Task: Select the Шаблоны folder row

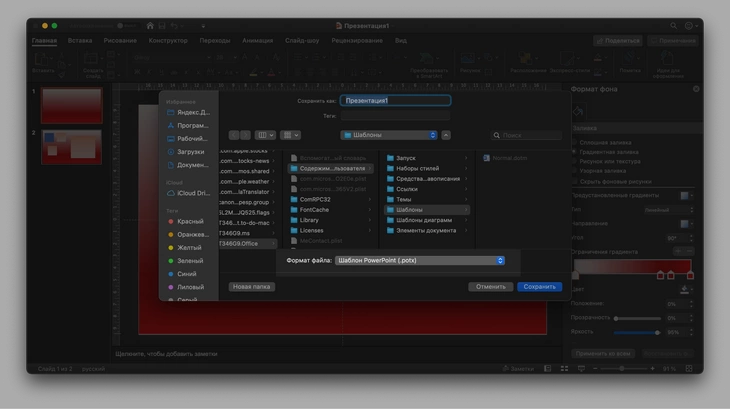Action: pos(427,209)
